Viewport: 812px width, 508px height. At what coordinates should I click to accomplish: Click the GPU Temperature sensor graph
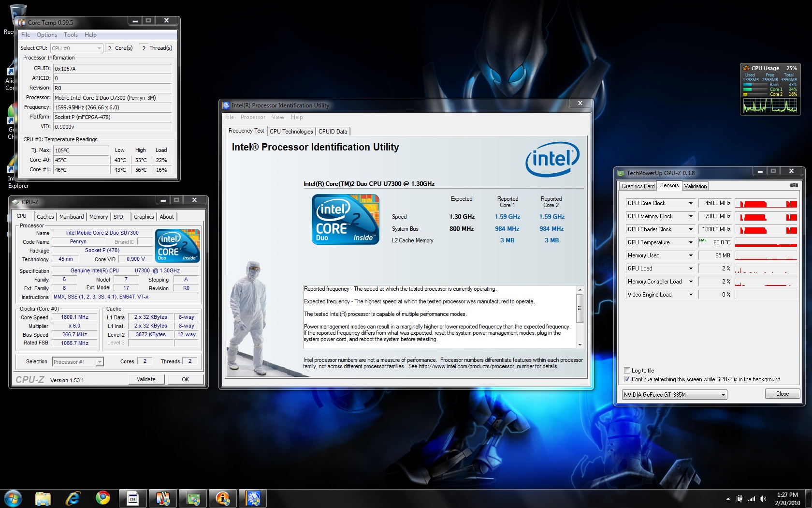[x=766, y=242]
